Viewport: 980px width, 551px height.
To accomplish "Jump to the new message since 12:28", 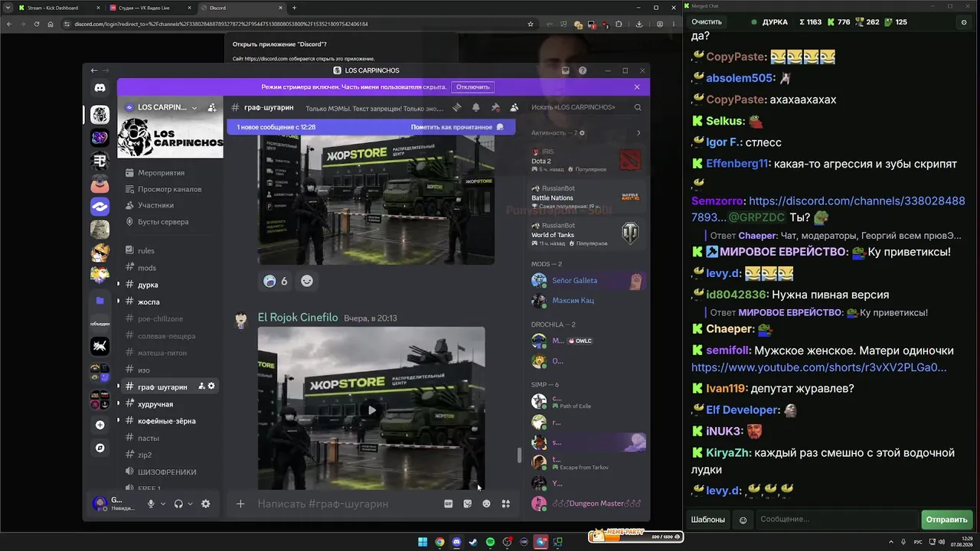I will pyautogui.click(x=276, y=127).
